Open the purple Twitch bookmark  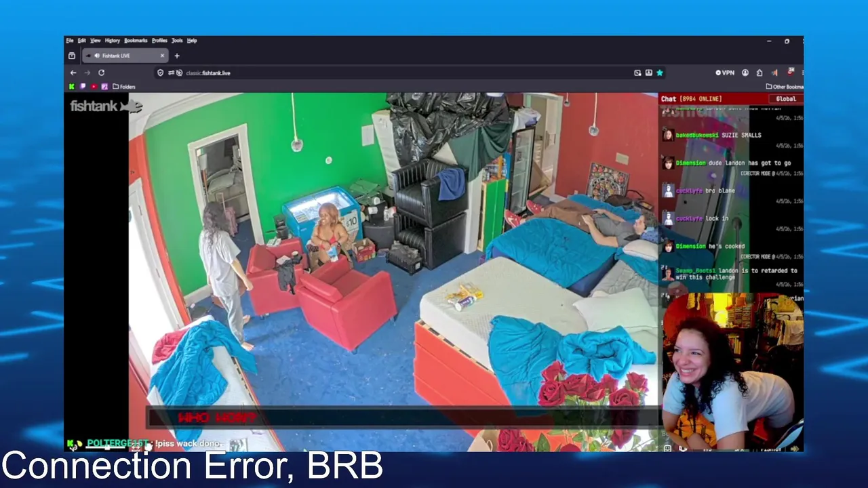click(x=83, y=87)
